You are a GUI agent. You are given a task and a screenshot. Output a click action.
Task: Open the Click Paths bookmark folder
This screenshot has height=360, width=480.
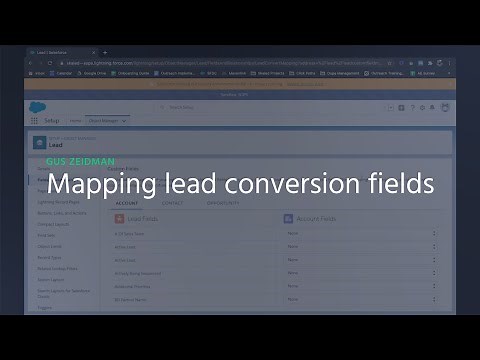coord(302,73)
